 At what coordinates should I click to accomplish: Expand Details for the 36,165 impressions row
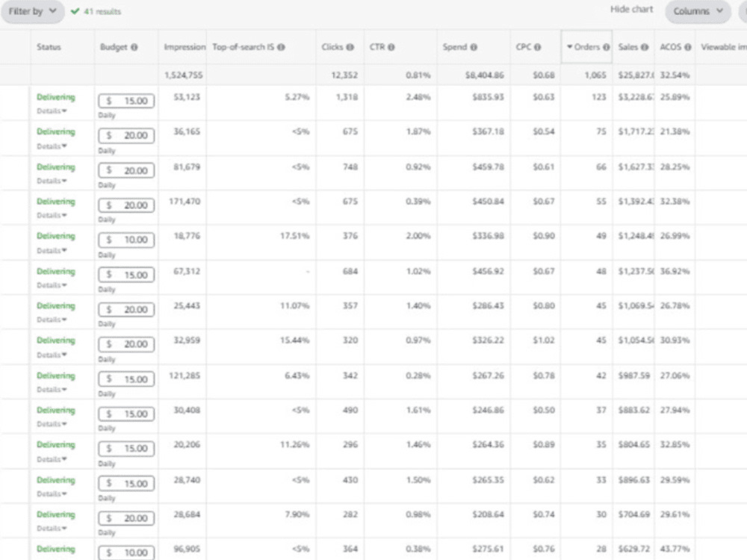[52, 146]
